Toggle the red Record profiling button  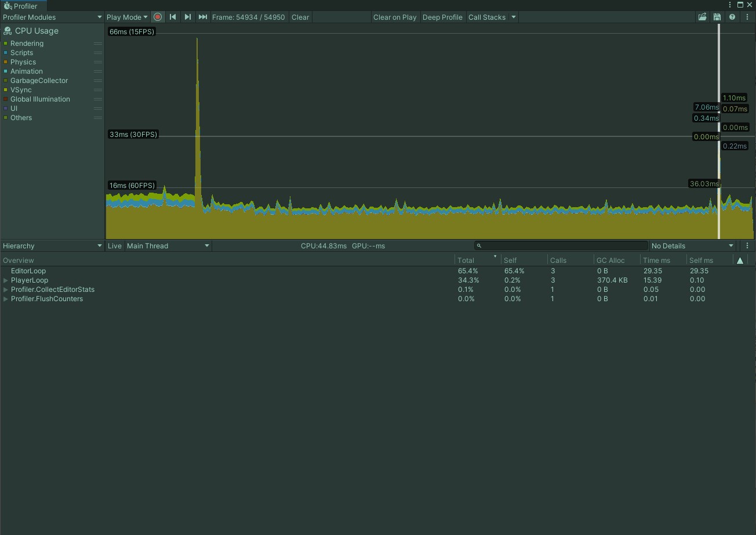pos(158,17)
